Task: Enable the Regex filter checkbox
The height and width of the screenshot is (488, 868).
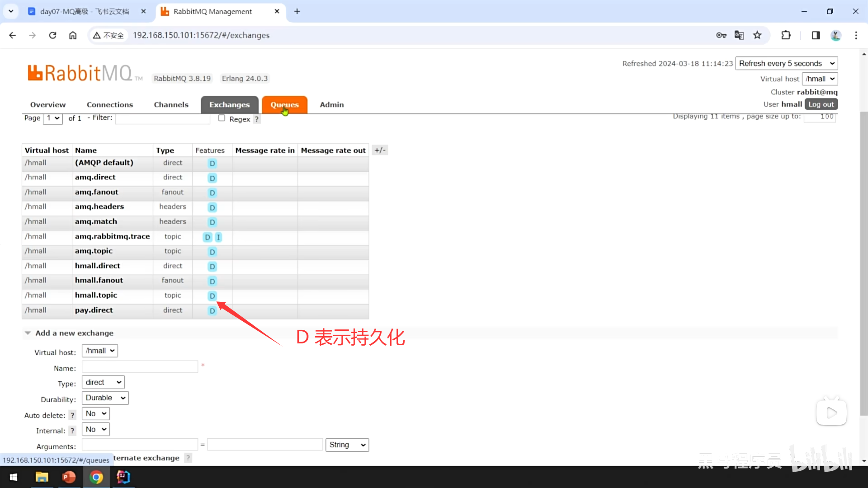Action: click(x=222, y=118)
